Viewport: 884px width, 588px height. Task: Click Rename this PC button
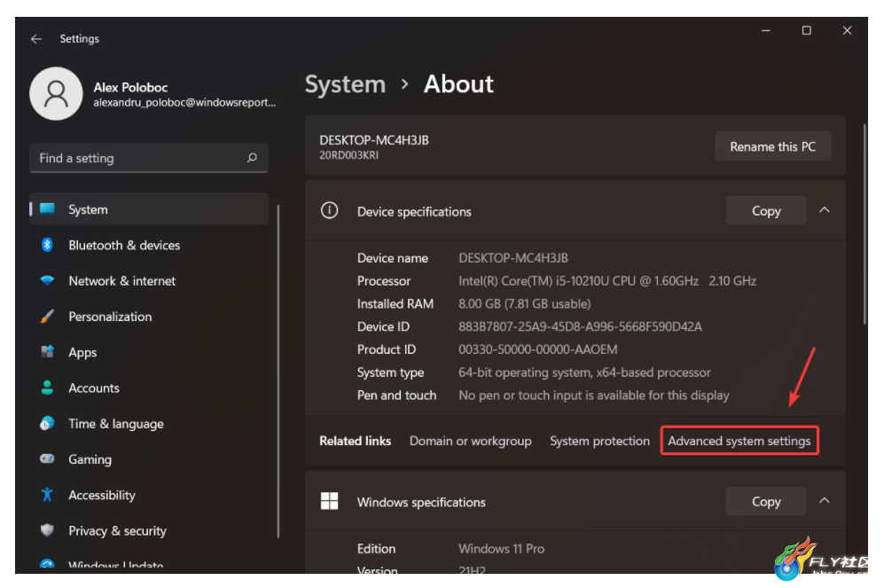772,146
